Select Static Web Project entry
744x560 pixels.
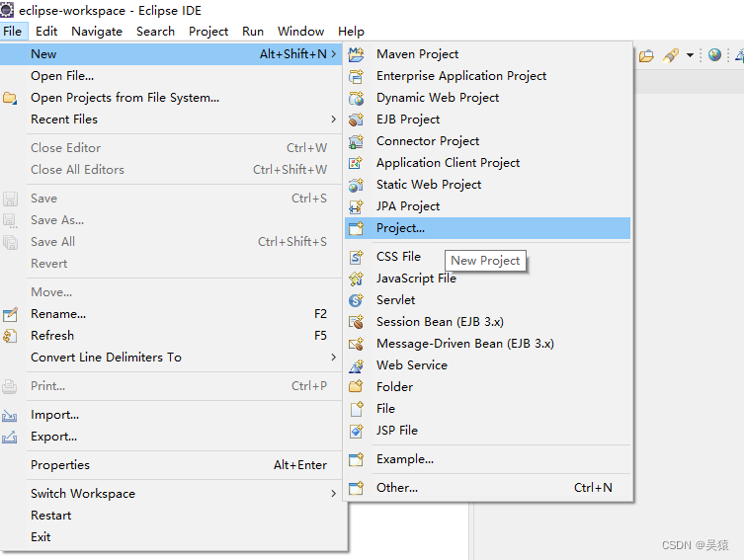(488, 185)
